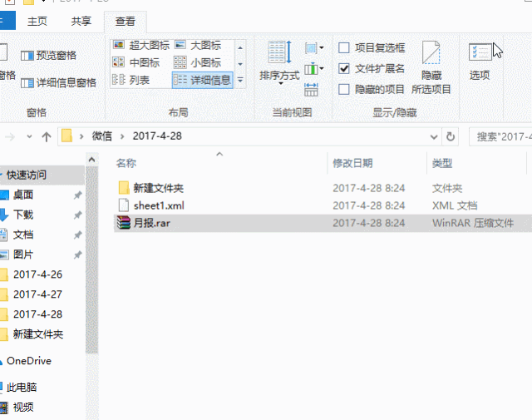
Task: Open OneDrive in navigation pane
Action: click(x=29, y=361)
